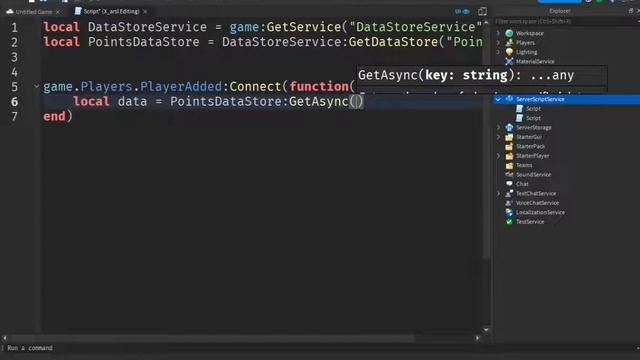640x360 pixels.
Task: Select the StarterPlayer folder icon
Action: [x=509, y=156]
